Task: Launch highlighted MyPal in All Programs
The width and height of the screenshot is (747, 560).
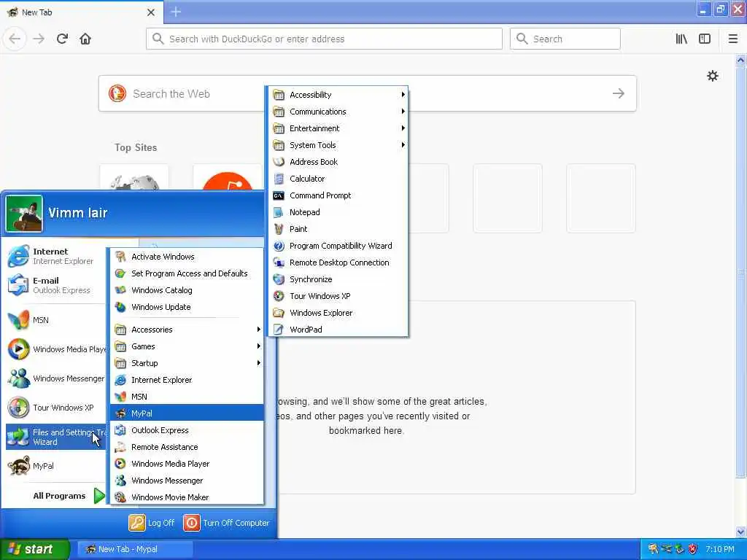Action: point(187,413)
